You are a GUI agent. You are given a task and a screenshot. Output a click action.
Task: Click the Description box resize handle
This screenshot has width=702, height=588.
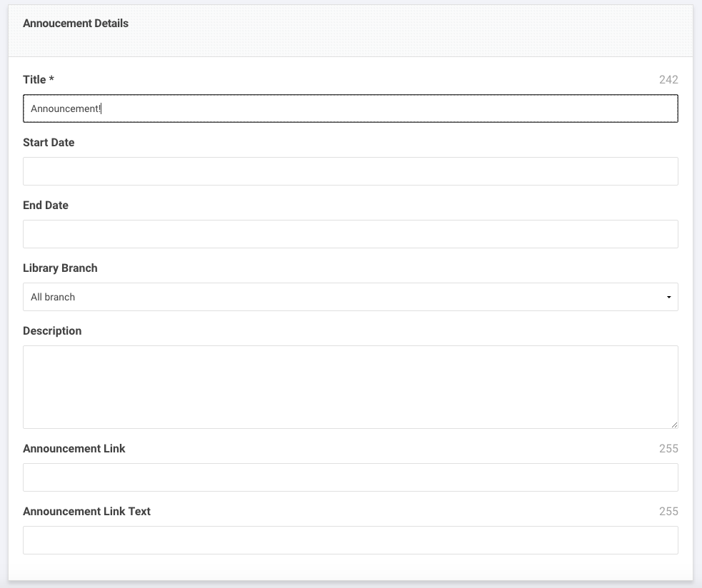(x=674, y=425)
